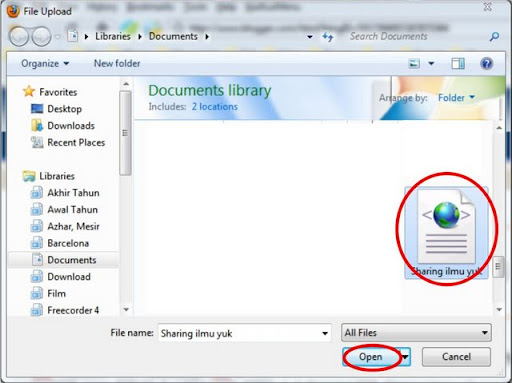Click the Documents breadcrumb in address bar
Image resolution: width=512 pixels, height=383 pixels.
click(x=173, y=36)
